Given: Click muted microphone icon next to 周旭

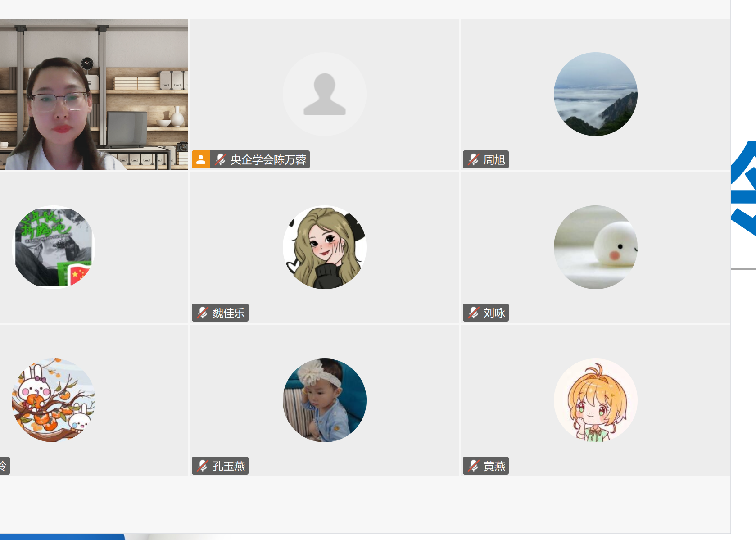Looking at the screenshot, I should click(x=473, y=159).
